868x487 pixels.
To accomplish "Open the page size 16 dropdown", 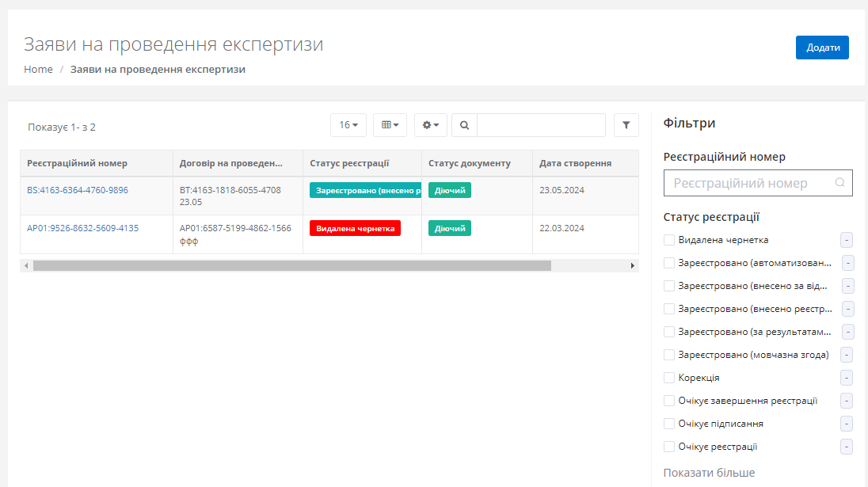I will (x=348, y=125).
